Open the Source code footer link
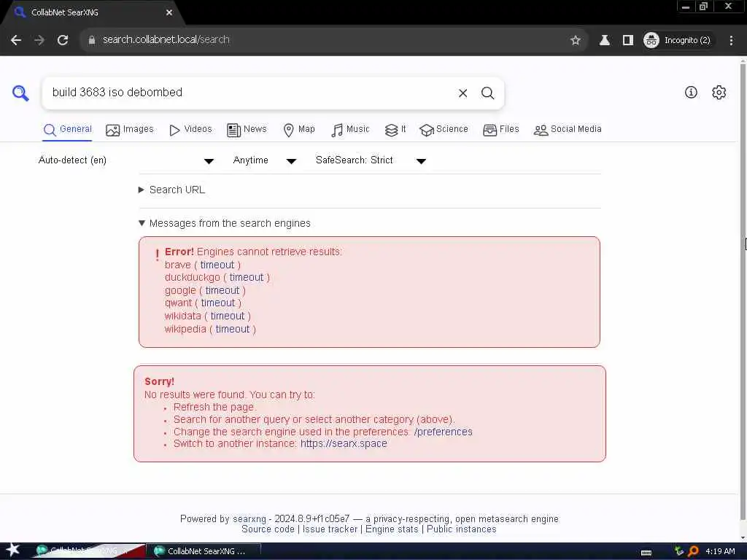 268,529
